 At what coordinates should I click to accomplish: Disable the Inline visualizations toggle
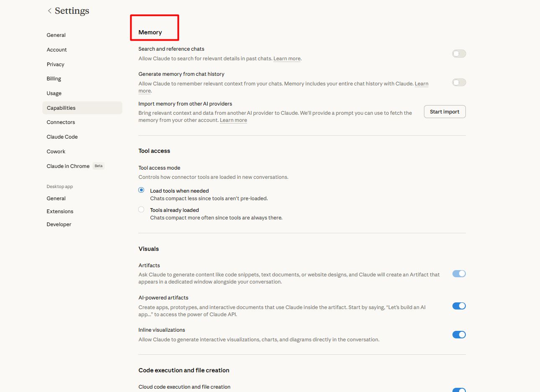coord(459,335)
